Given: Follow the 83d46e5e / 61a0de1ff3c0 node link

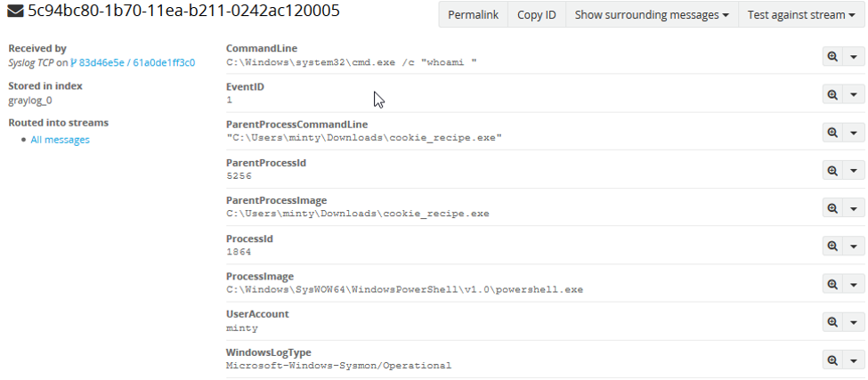Looking at the screenshot, I should pyautogui.click(x=137, y=63).
